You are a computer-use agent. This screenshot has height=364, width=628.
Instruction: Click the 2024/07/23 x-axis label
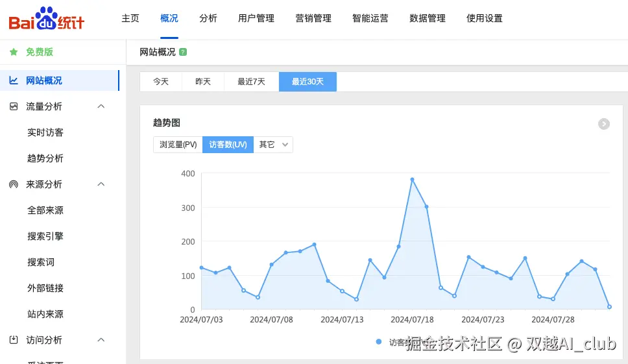pyautogui.click(x=483, y=319)
